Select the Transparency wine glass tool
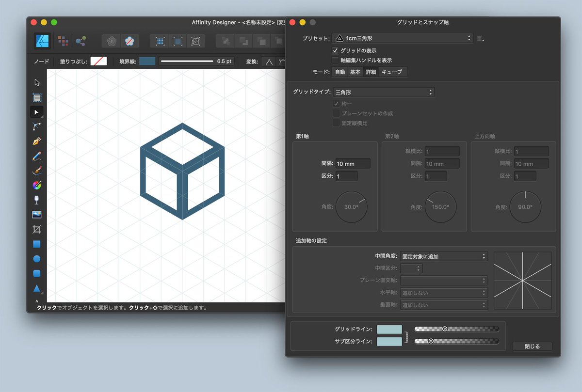Viewport: 582px width, 392px height. (37, 200)
